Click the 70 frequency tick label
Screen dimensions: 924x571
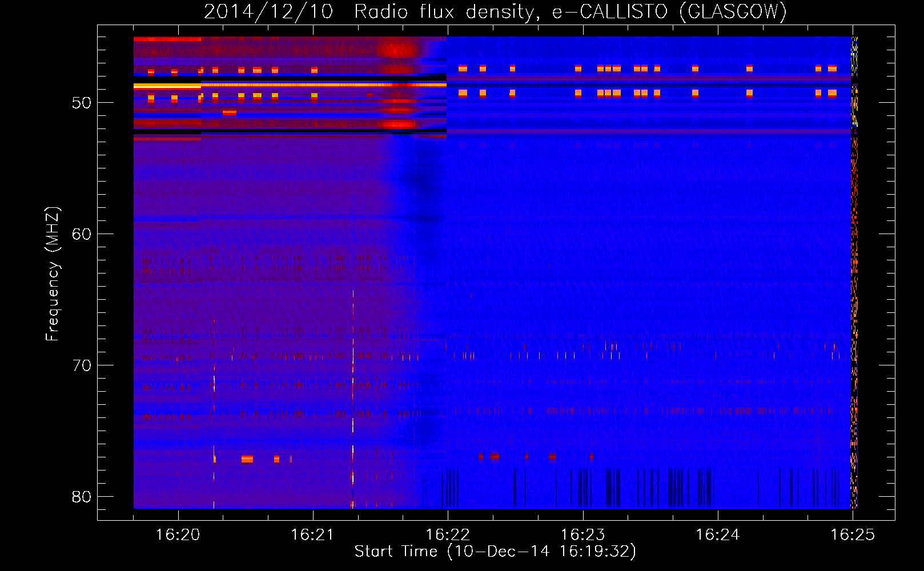pos(82,365)
